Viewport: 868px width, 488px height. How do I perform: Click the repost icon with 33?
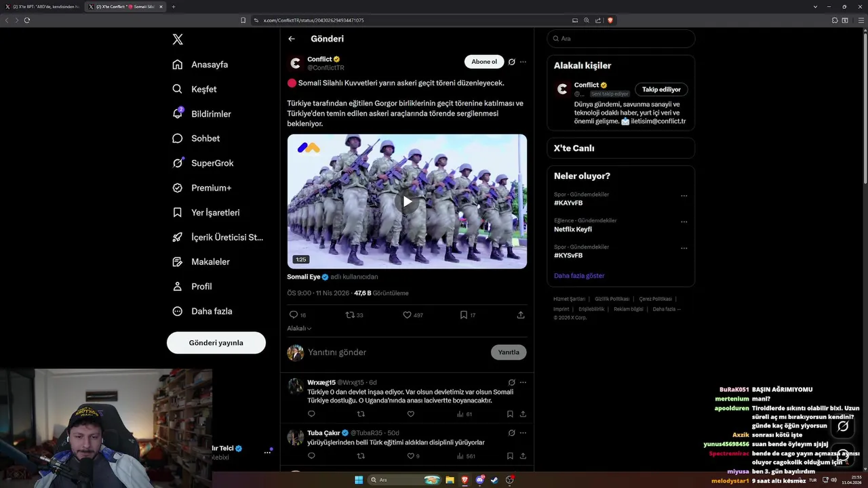350,315
